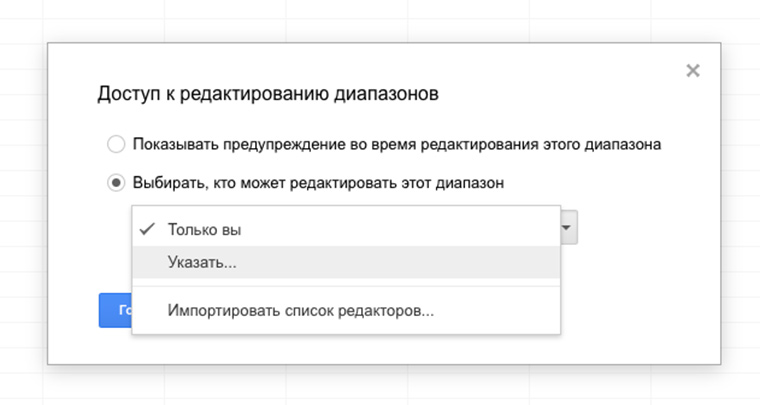This screenshot has width=760, height=405.
Task: Click the dimmed spreadsheet above the dialog
Action: [x=380, y=20]
